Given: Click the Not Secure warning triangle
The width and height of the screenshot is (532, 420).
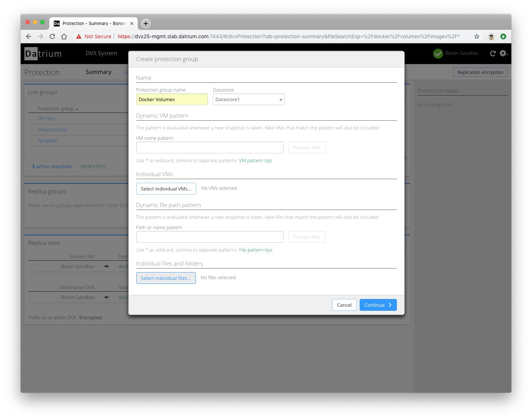Looking at the screenshot, I should pos(79,36).
